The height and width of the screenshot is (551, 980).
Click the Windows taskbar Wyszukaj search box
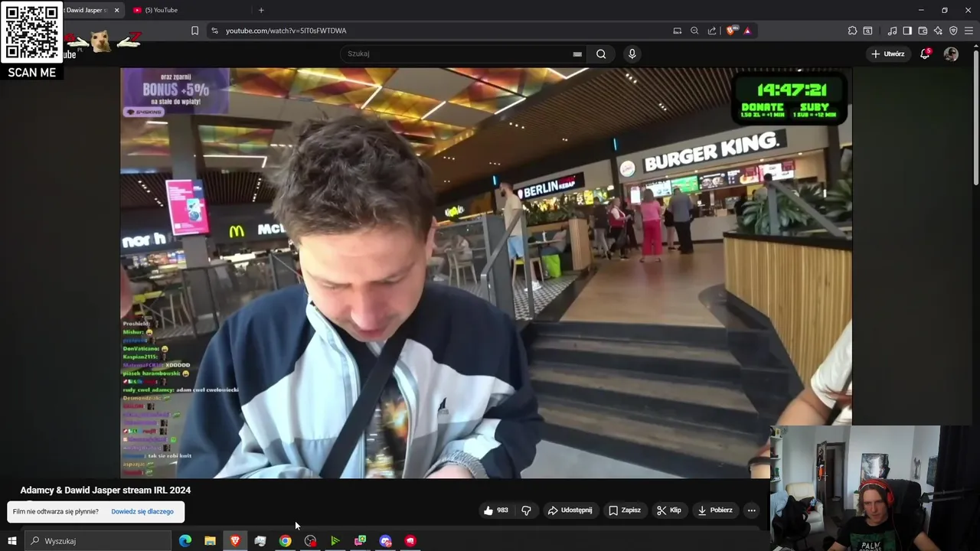point(98,541)
